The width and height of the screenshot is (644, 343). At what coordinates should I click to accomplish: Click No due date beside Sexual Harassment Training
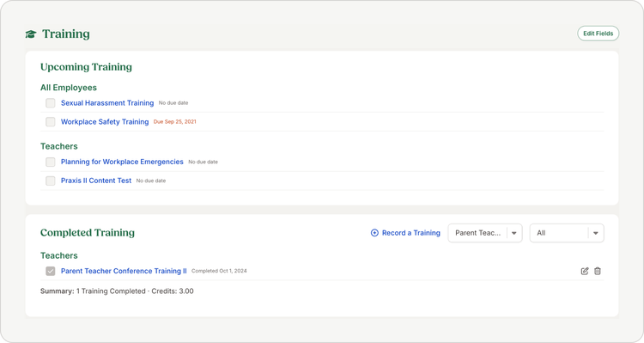[x=173, y=103]
